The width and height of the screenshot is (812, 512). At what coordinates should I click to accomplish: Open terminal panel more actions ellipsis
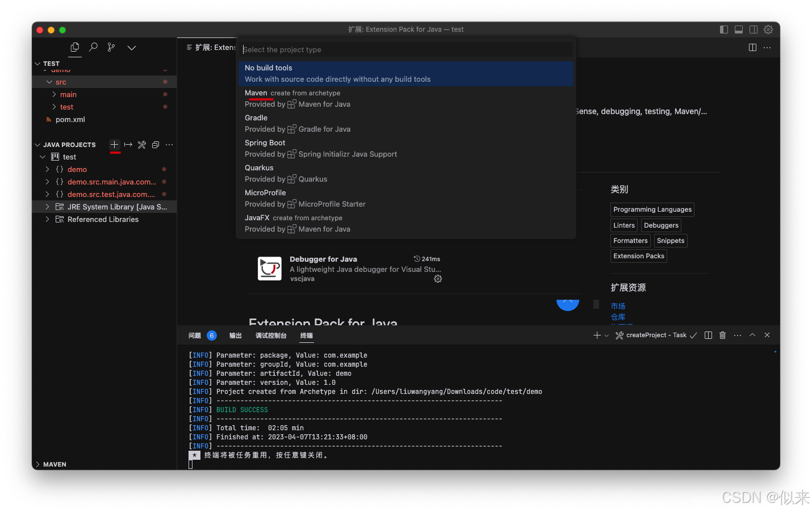coord(738,335)
